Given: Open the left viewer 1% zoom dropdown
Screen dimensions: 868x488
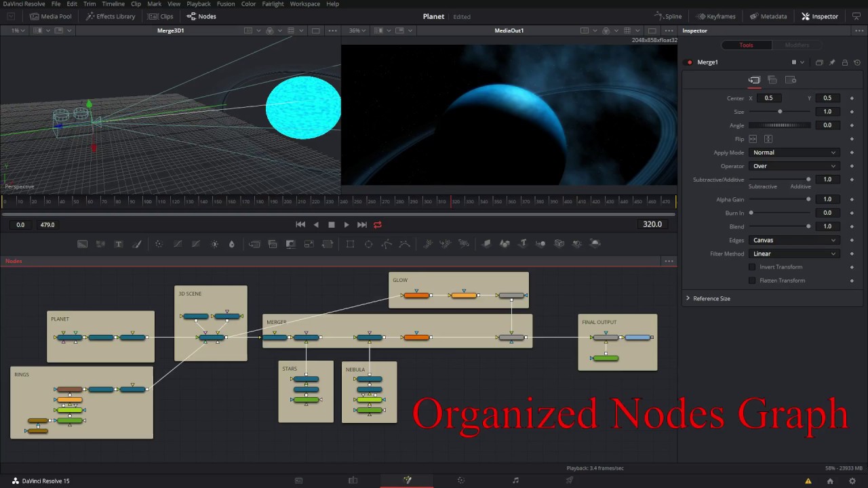Looking at the screenshot, I should point(18,30).
